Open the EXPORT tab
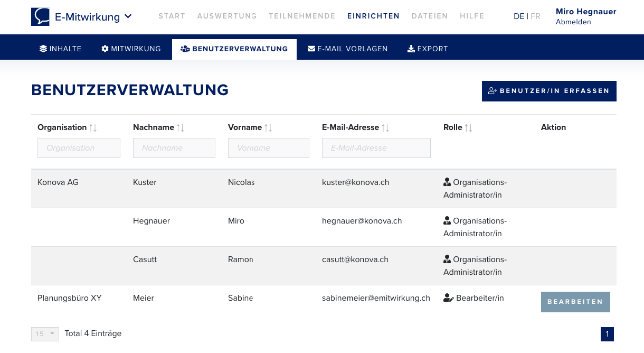The height and width of the screenshot is (353, 644). tap(428, 49)
